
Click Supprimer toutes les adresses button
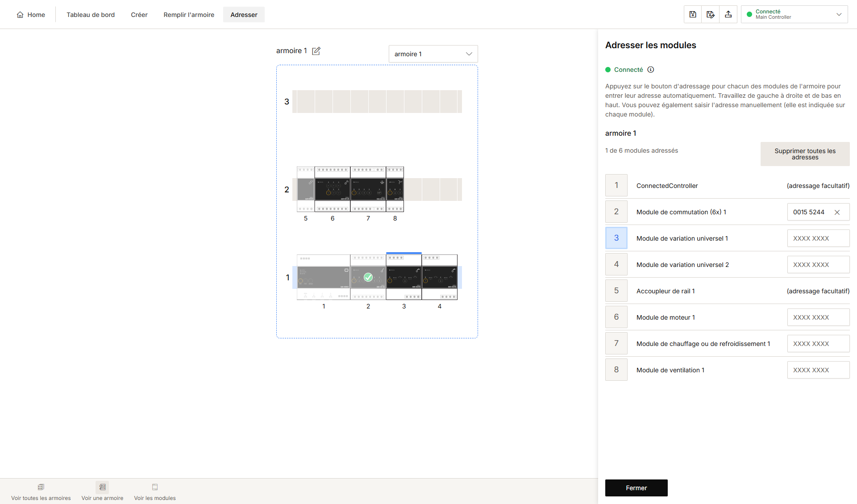coord(805,154)
